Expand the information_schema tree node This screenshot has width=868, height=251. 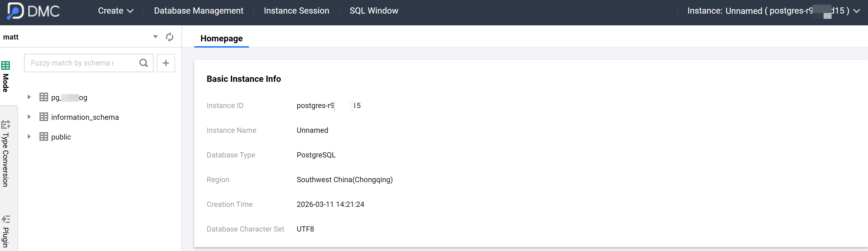pos(29,117)
